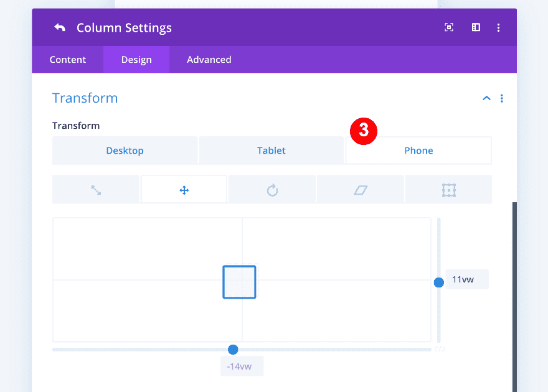This screenshot has height=392, width=548.
Task: Select the Tablet device view
Action: click(272, 151)
